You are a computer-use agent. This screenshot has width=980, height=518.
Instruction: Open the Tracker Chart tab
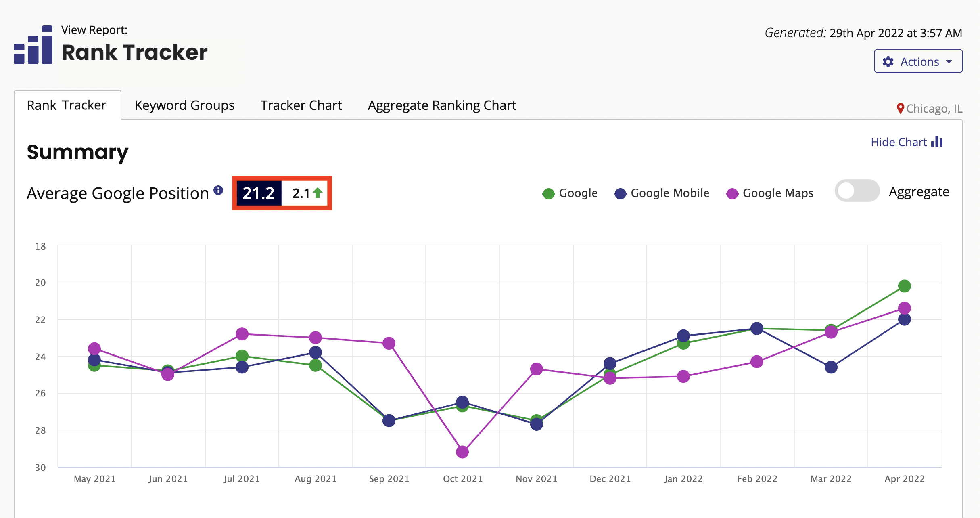[301, 105]
